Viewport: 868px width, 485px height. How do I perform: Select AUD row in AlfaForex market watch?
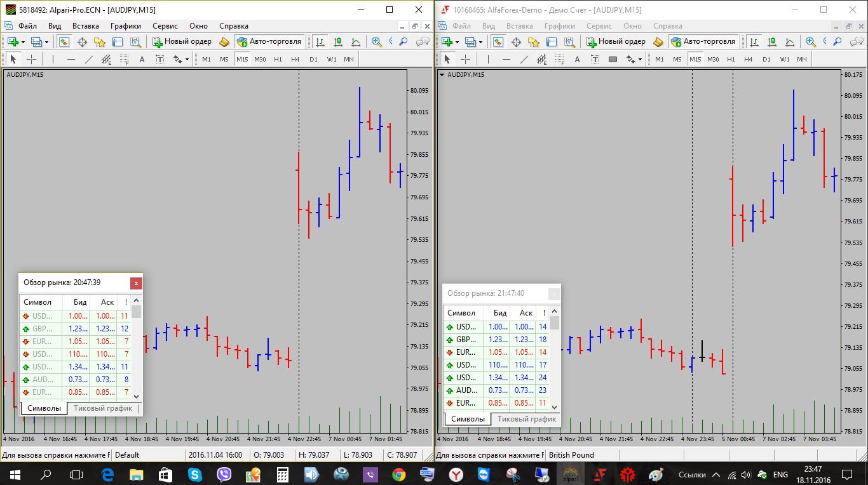pos(496,390)
